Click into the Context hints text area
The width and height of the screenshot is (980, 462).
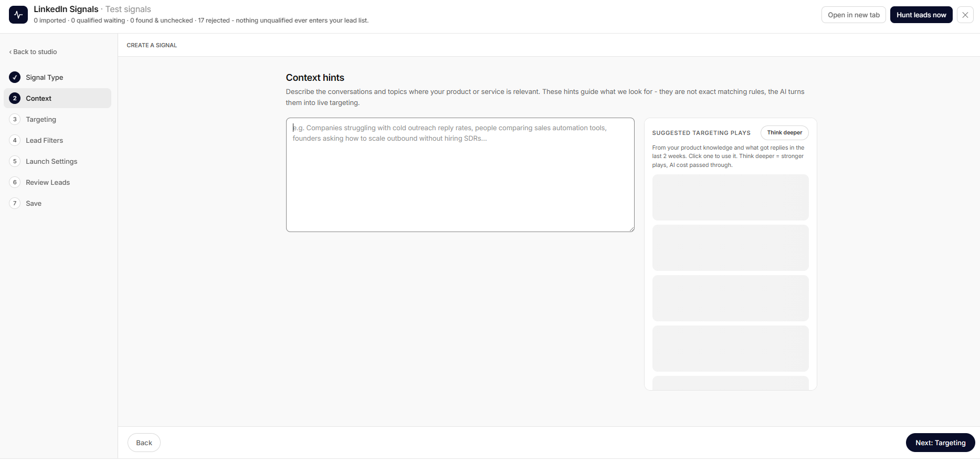460,175
